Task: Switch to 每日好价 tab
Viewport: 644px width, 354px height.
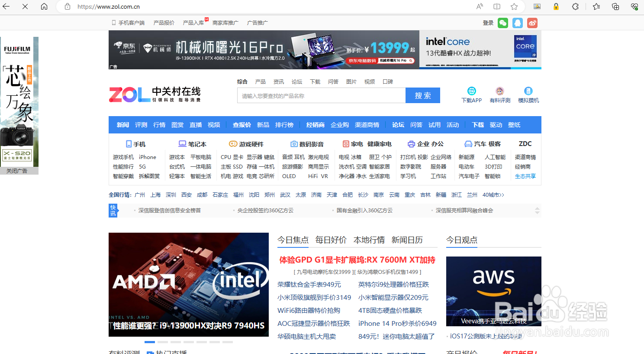Action: [331, 240]
